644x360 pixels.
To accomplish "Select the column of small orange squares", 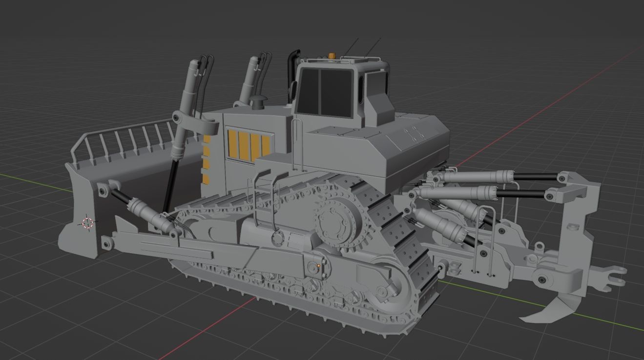I will pos(207,160).
